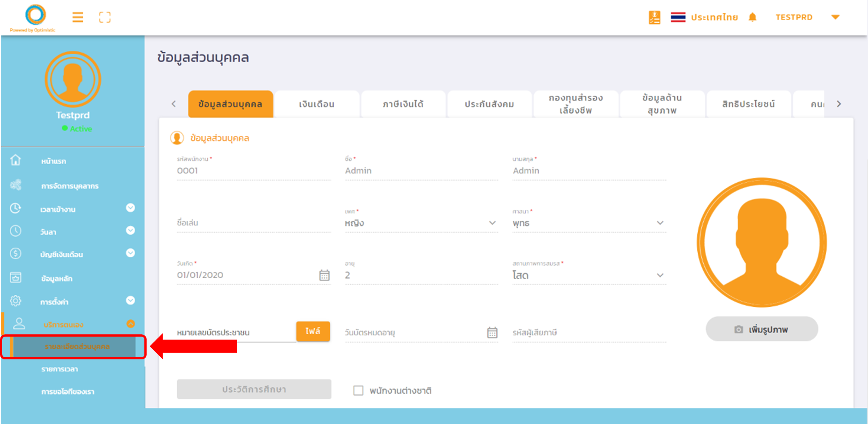Click the orange checklist icon in header
The image size is (868, 424).
click(x=654, y=17)
